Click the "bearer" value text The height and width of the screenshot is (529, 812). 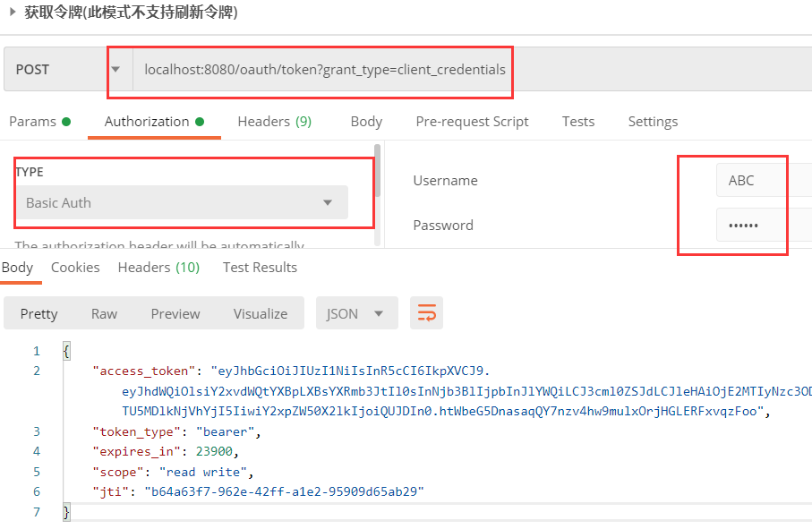(225, 431)
